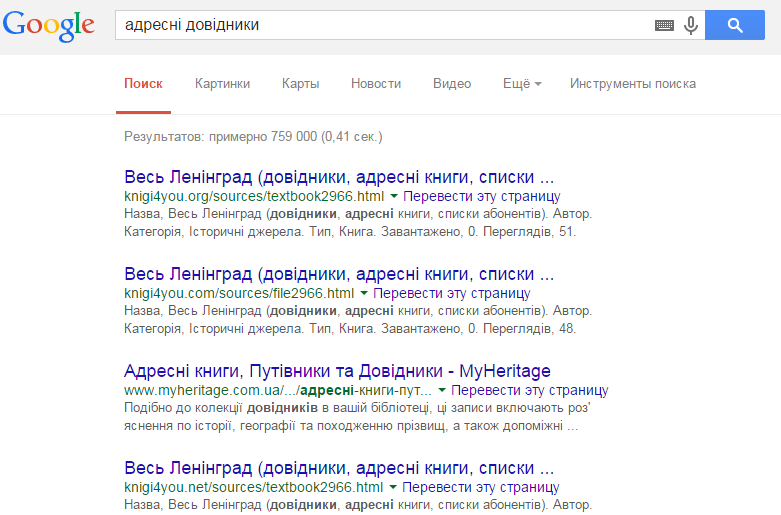Open Адресні книги, Путівники та Довідники - MyHeritage
Viewport: 781px width, 515px height.
(337, 371)
